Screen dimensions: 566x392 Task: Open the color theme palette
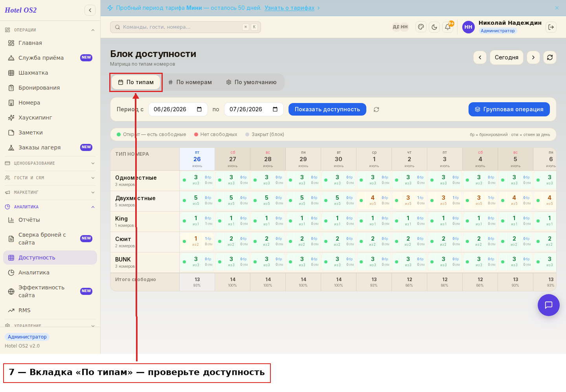pyautogui.click(x=421, y=27)
